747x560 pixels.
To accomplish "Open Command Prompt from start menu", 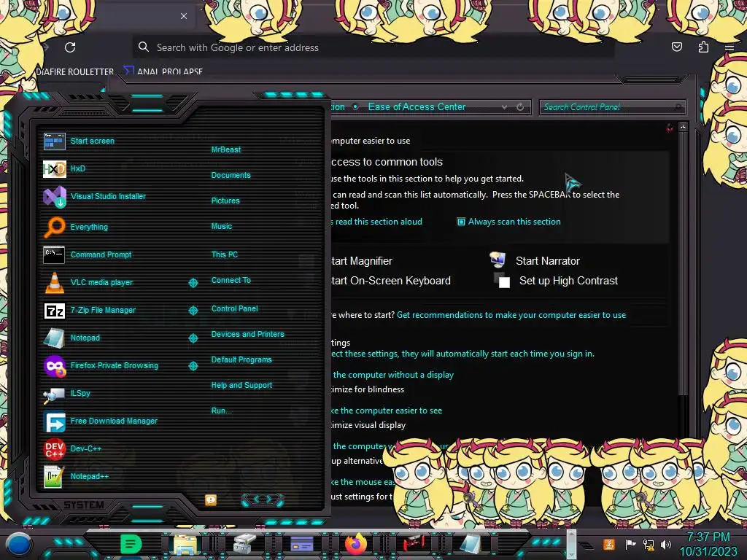I will click(54, 254).
